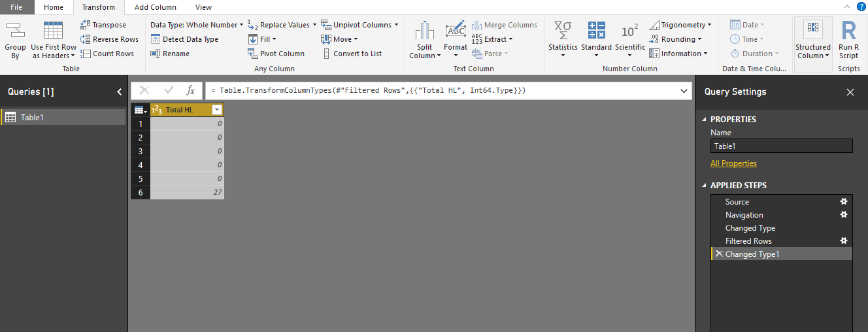The height and width of the screenshot is (332, 868).
Task: Collapse the PROPERTIES section
Action: [704, 120]
